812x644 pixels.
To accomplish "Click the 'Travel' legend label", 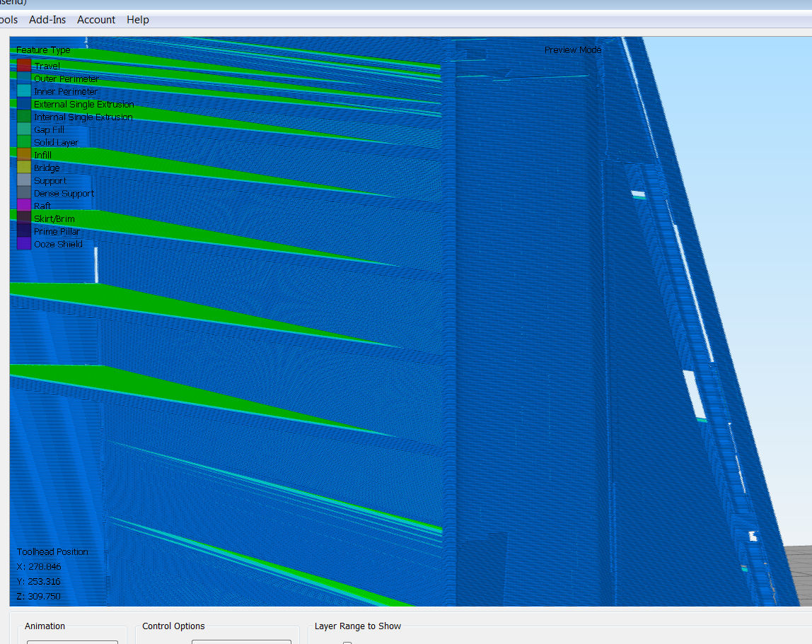I will tap(47, 66).
